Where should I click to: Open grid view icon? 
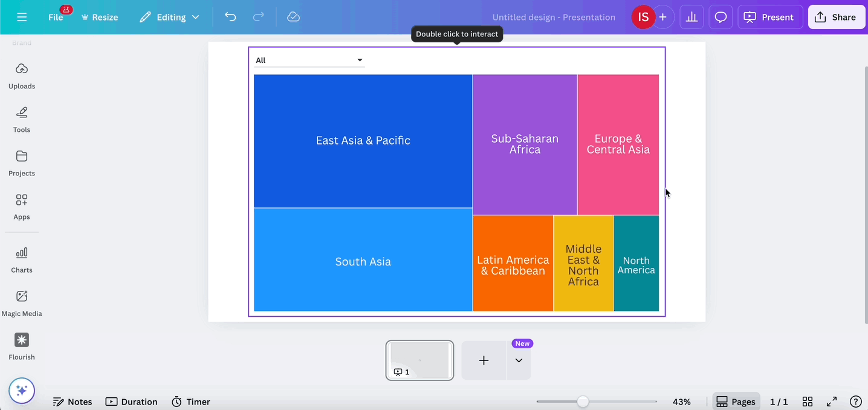click(x=807, y=402)
